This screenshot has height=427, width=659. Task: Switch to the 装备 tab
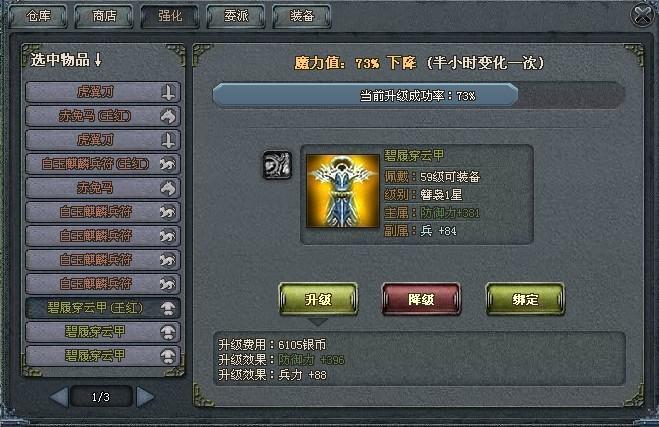tap(302, 16)
